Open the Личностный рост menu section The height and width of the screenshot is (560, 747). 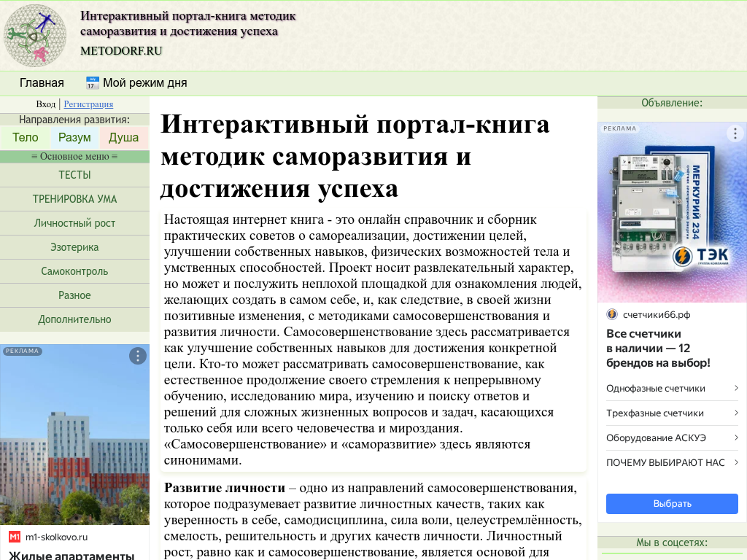(75, 223)
